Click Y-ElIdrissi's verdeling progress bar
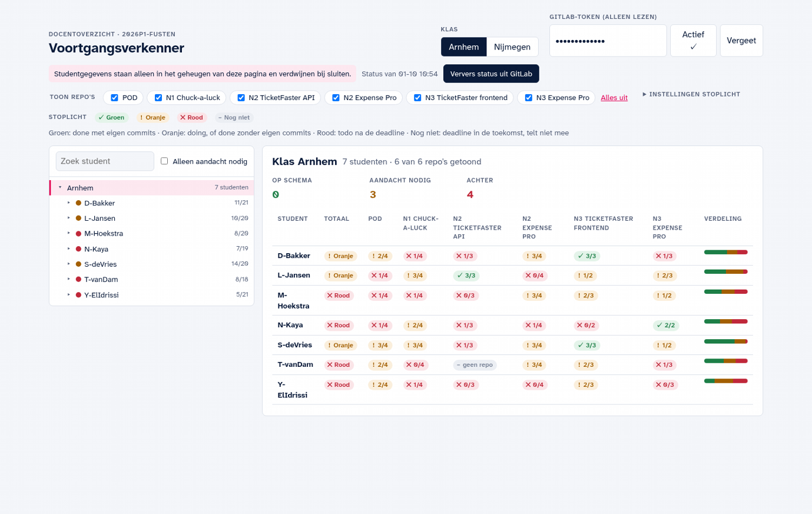The image size is (812, 514). click(725, 381)
